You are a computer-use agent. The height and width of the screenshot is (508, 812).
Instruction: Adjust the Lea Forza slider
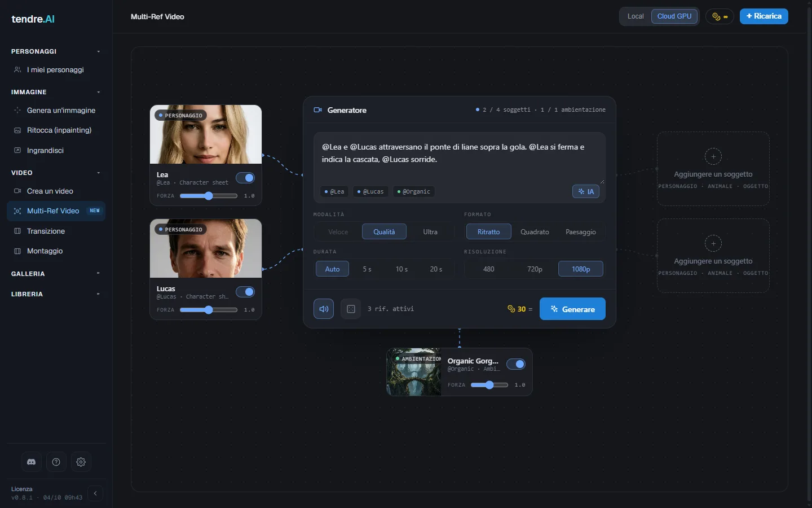click(x=209, y=196)
